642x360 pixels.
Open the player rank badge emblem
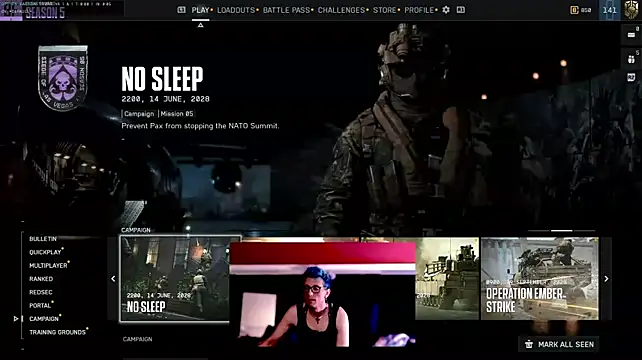point(631,10)
